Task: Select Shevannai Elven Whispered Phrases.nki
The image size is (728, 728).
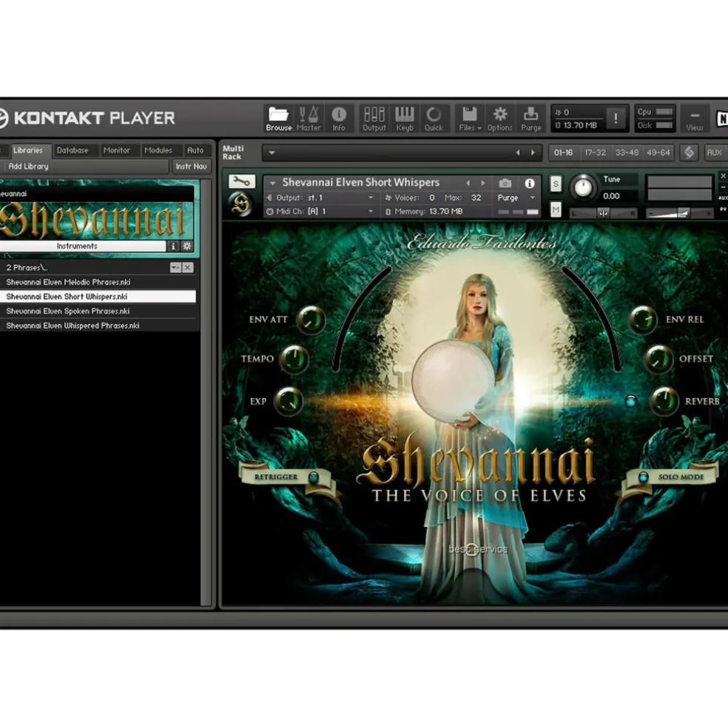Action: [x=98, y=326]
